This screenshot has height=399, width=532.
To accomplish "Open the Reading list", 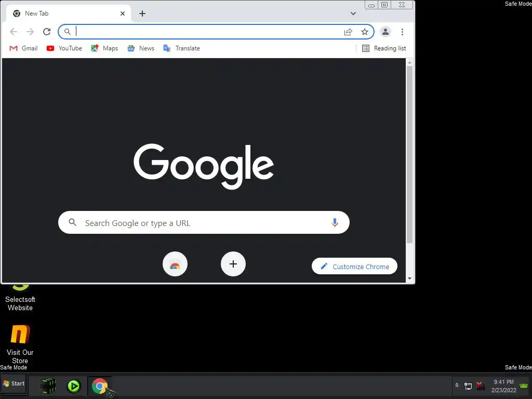I will pyautogui.click(x=384, y=48).
